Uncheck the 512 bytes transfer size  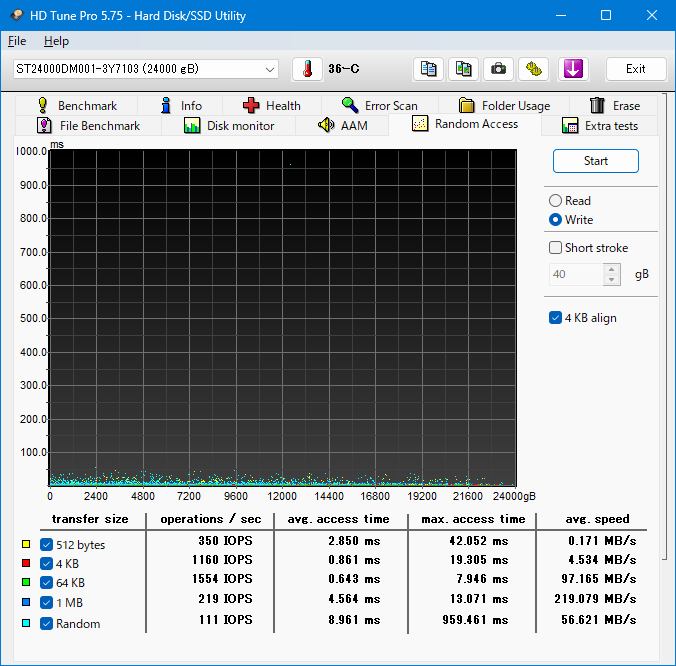tap(47, 545)
